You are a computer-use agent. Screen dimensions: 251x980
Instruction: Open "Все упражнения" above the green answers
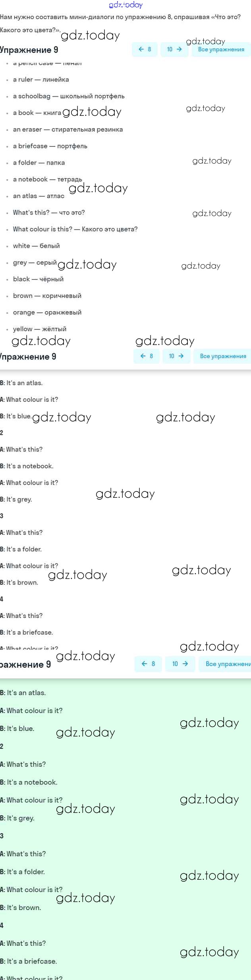(228, 664)
